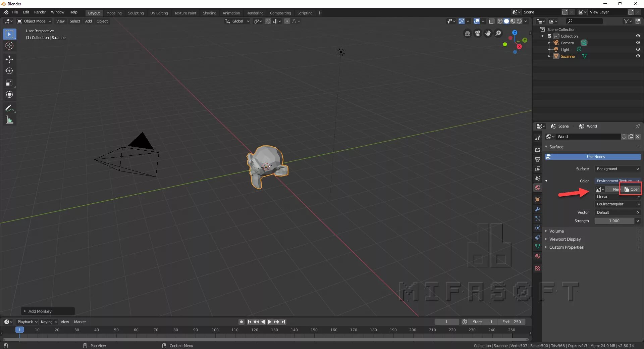
Task: Open the Equirectangular projection dropdown
Action: point(618,204)
